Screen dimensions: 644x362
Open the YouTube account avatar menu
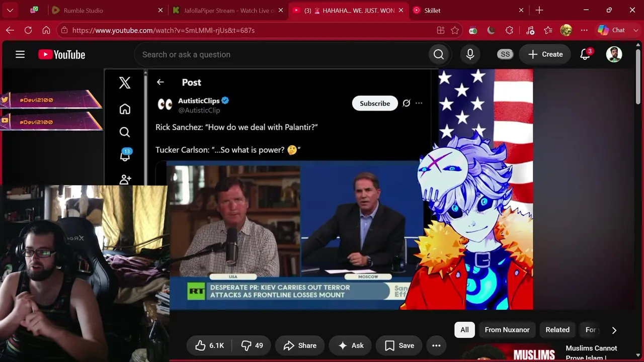tap(614, 54)
